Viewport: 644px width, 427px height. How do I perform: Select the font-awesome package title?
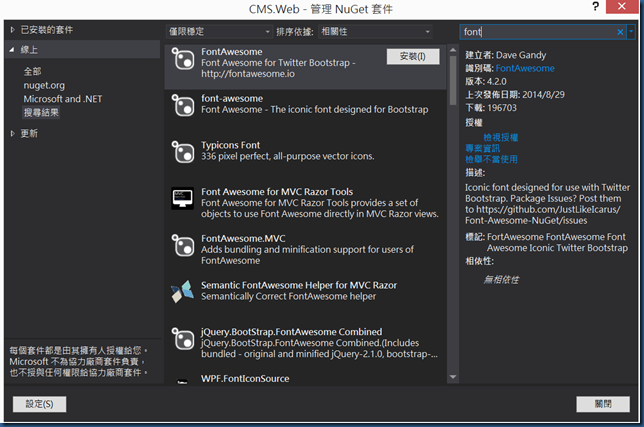(232, 99)
